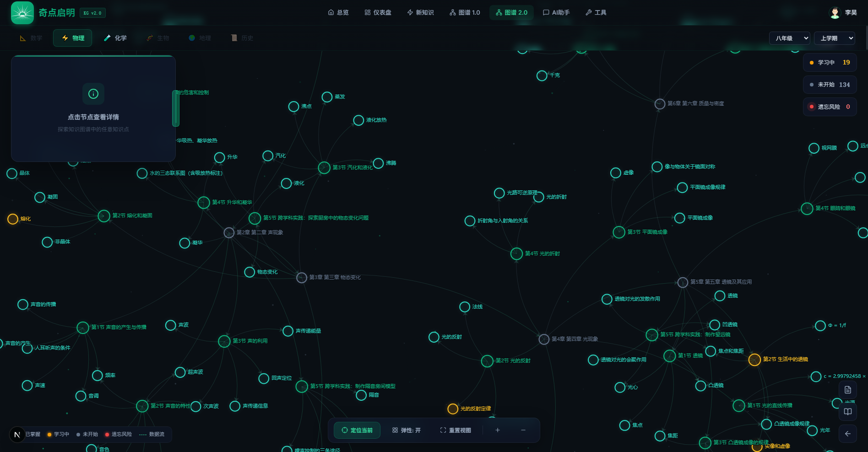868x452 pixels.
Task: Click the 奇点启明 app logo icon
Action: click(22, 13)
